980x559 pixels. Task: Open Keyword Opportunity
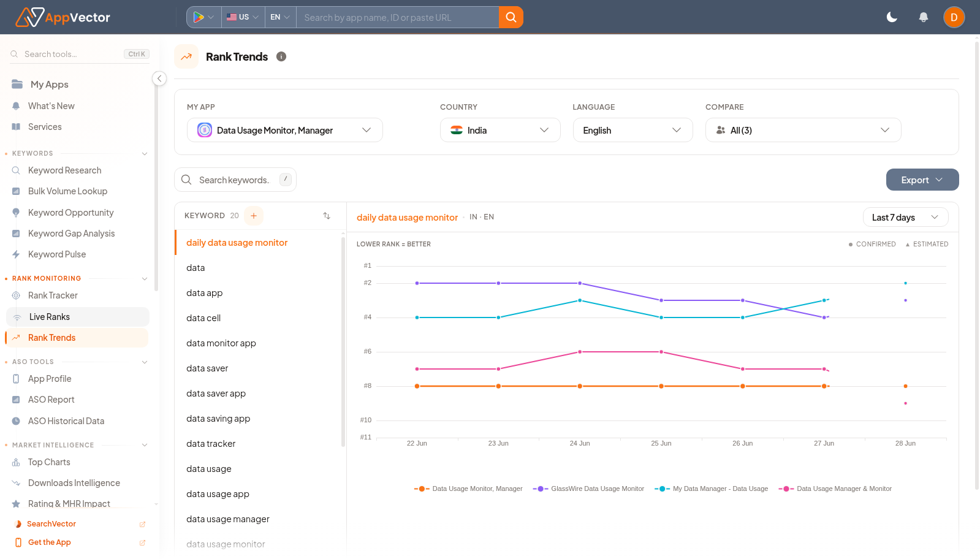coord(70,213)
